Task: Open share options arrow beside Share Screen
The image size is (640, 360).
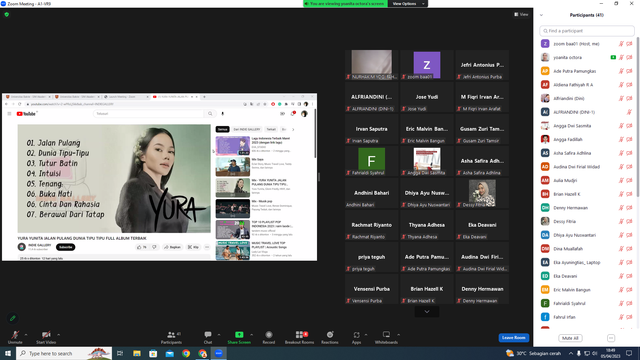Action: (x=251, y=335)
